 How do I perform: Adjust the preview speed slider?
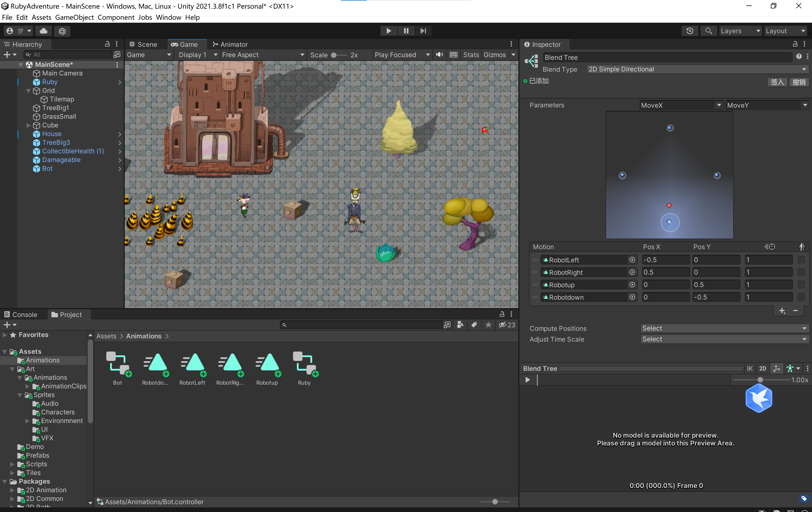click(x=760, y=380)
